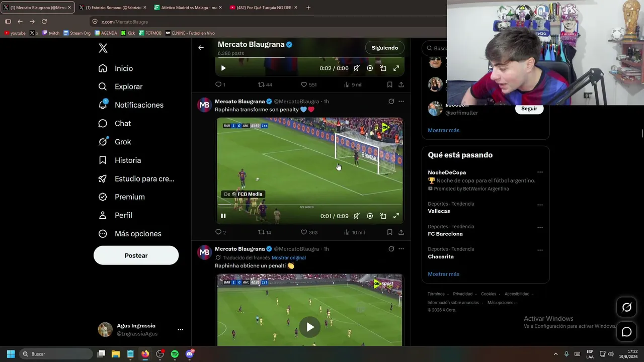Click the Postear button
644x362 pixels.
(x=136, y=255)
